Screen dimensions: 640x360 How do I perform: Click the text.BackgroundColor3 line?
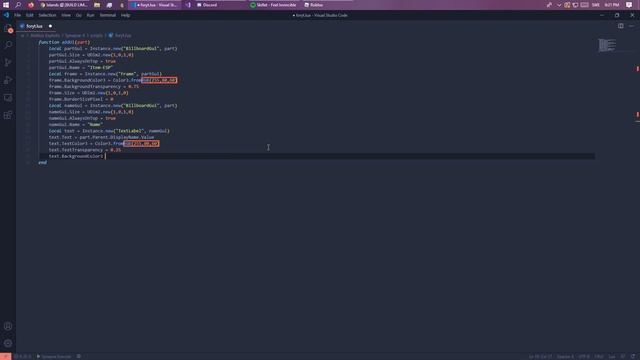[x=76, y=156]
